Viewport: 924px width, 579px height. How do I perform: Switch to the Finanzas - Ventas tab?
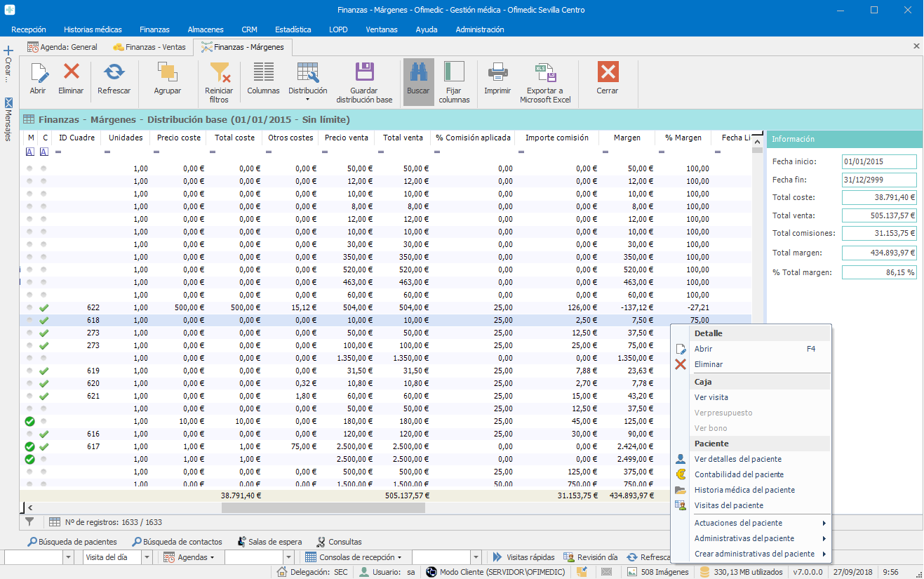coord(149,47)
